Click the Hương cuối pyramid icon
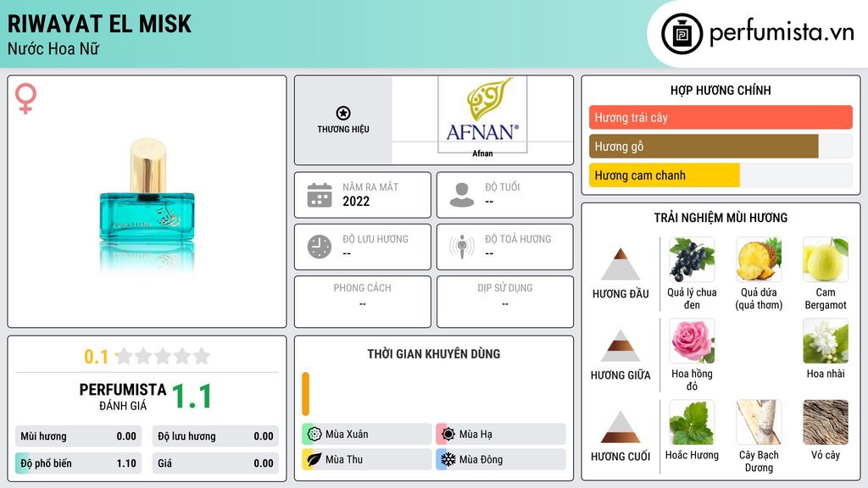The image size is (868, 488). (x=620, y=427)
